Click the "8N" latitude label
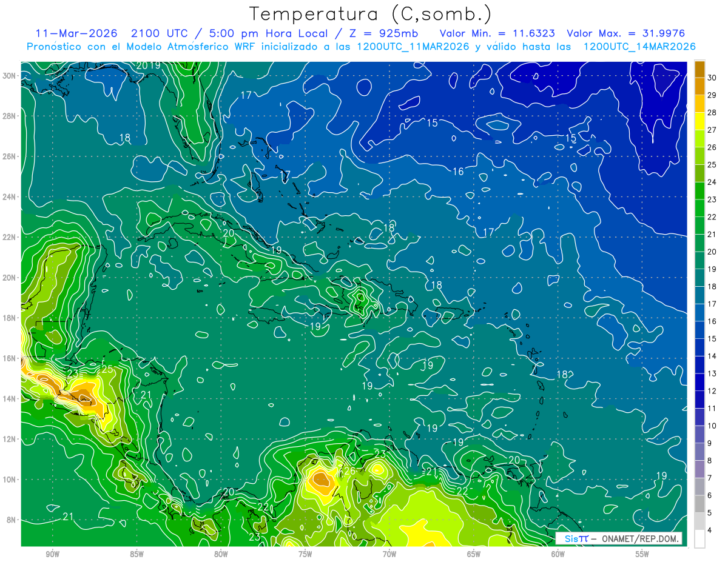The height and width of the screenshot is (562, 728). pos(11,520)
